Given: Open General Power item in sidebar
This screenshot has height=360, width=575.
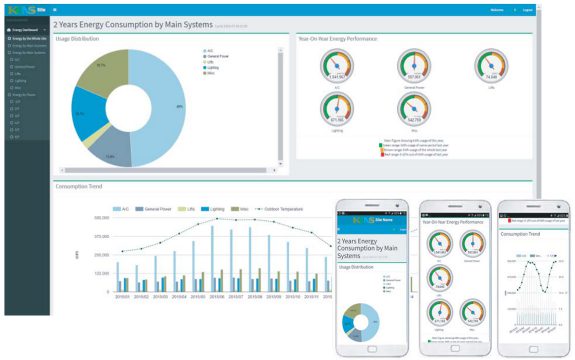Looking at the screenshot, I should pyautogui.click(x=23, y=67).
